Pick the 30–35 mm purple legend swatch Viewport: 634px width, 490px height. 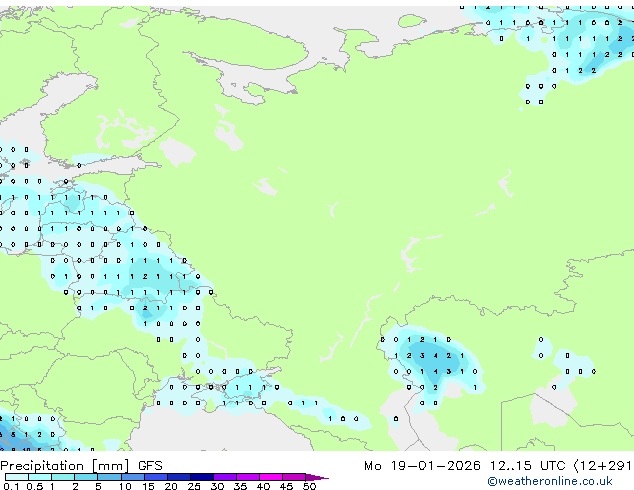coord(225,477)
